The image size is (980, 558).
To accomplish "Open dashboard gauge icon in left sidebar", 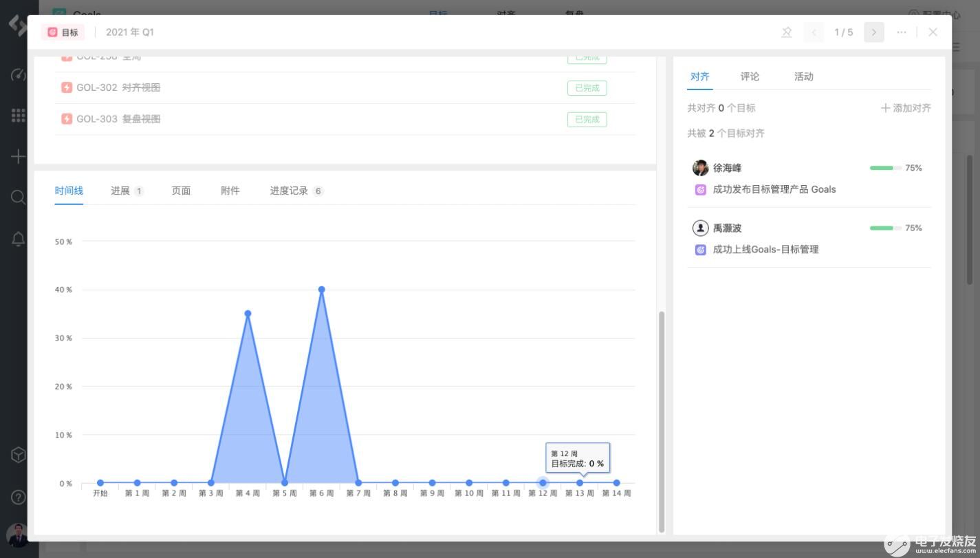I will [19, 75].
